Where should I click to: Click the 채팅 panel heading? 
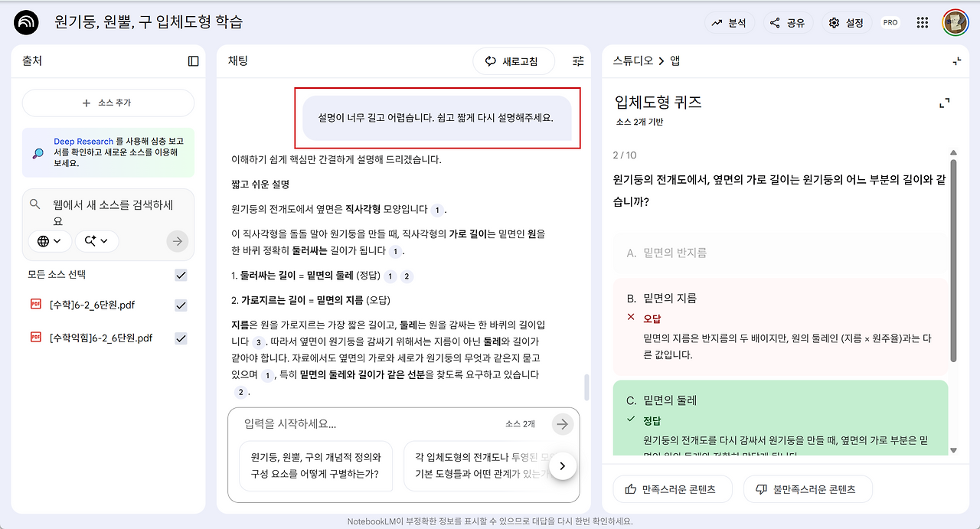click(x=238, y=61)
